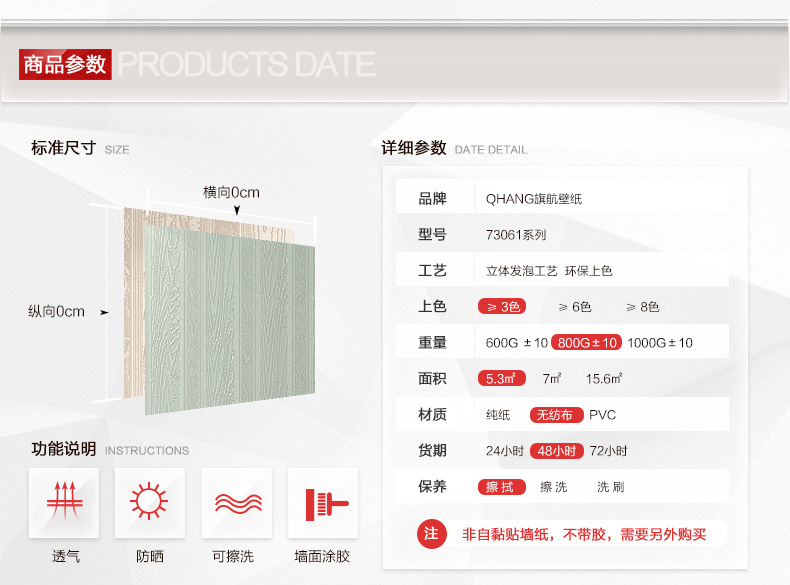Choose the 7㎡ area option
Screen dimensions: 790x585
coord(552,378)
